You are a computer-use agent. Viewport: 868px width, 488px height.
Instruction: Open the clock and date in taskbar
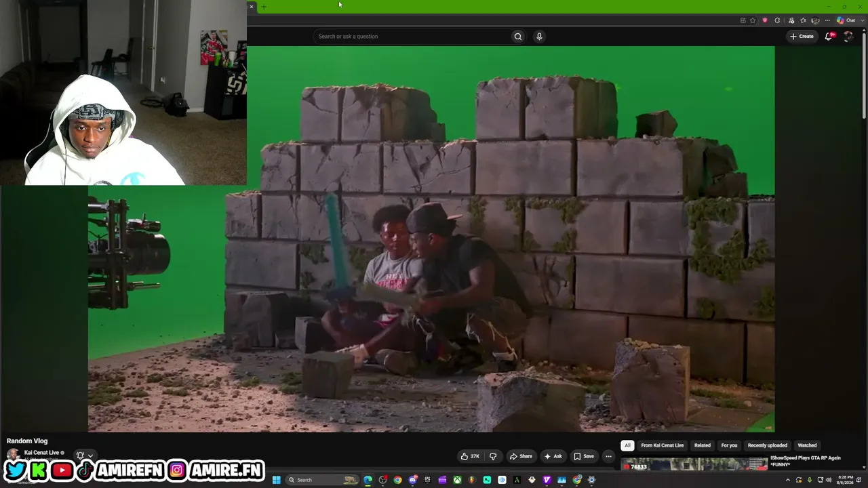pyautogui.click(x=846, y=480)
